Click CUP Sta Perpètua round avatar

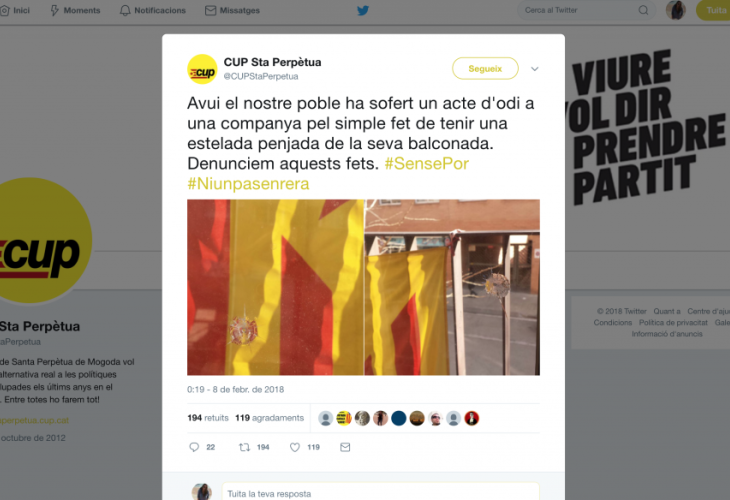click(x=202, y=69)
